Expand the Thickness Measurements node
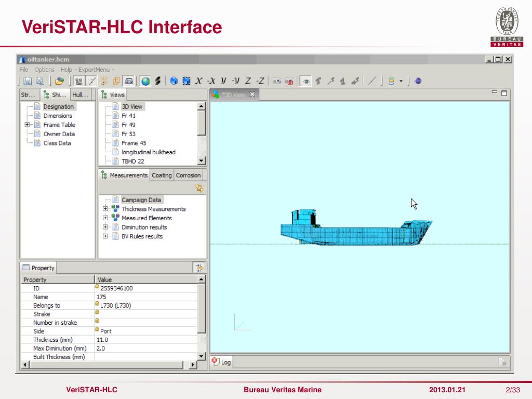Image resolution: width=532 pixels, height=399 pixels. click(x=105, y=209)
